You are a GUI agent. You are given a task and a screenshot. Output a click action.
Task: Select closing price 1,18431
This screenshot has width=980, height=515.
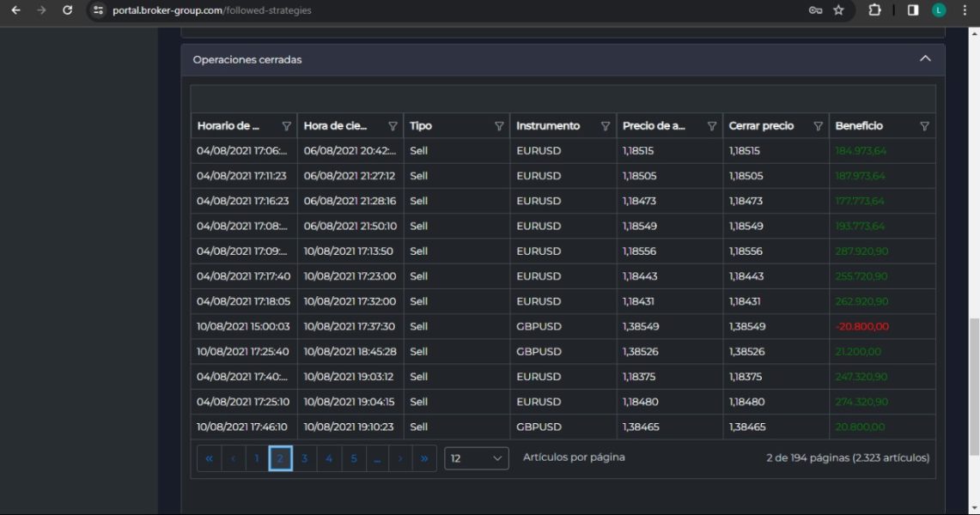745,301
